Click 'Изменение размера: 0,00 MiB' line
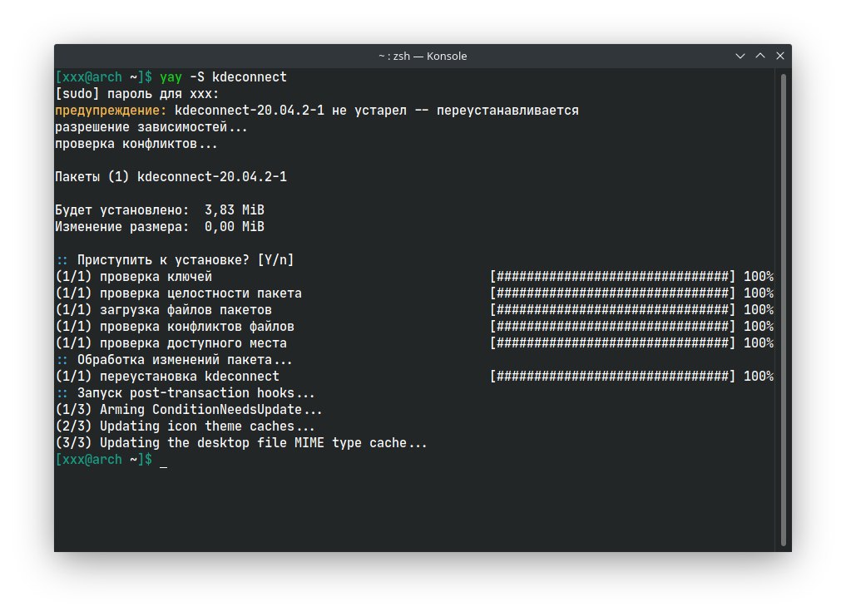The image size is (846, 616). pos(160,227)
